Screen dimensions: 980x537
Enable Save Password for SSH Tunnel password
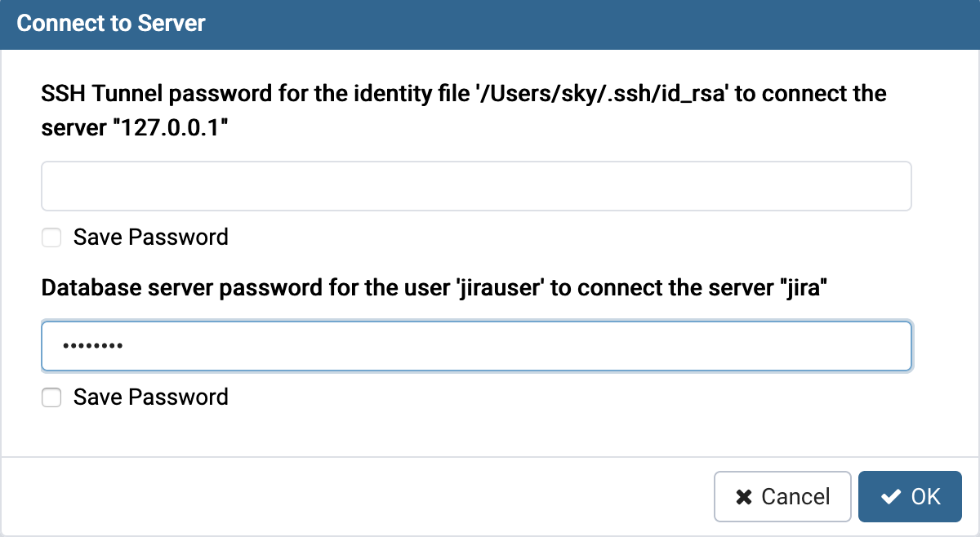coord(52,237)
